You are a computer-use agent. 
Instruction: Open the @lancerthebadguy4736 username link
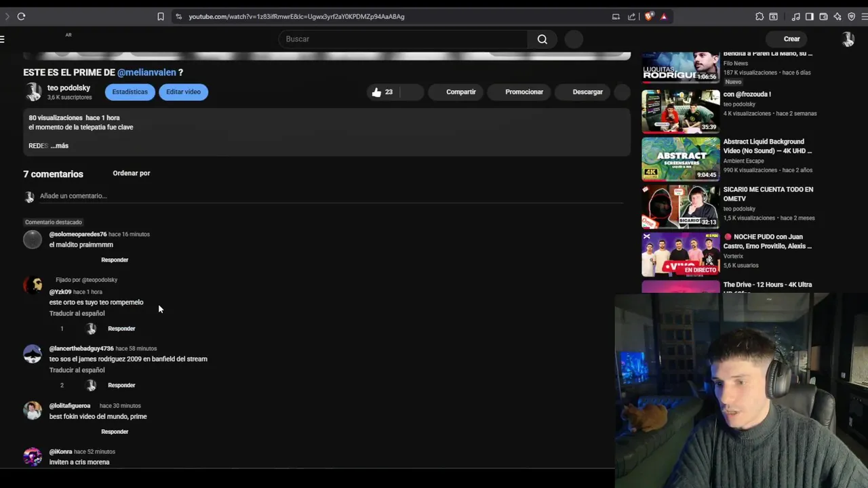coord(81,348)
